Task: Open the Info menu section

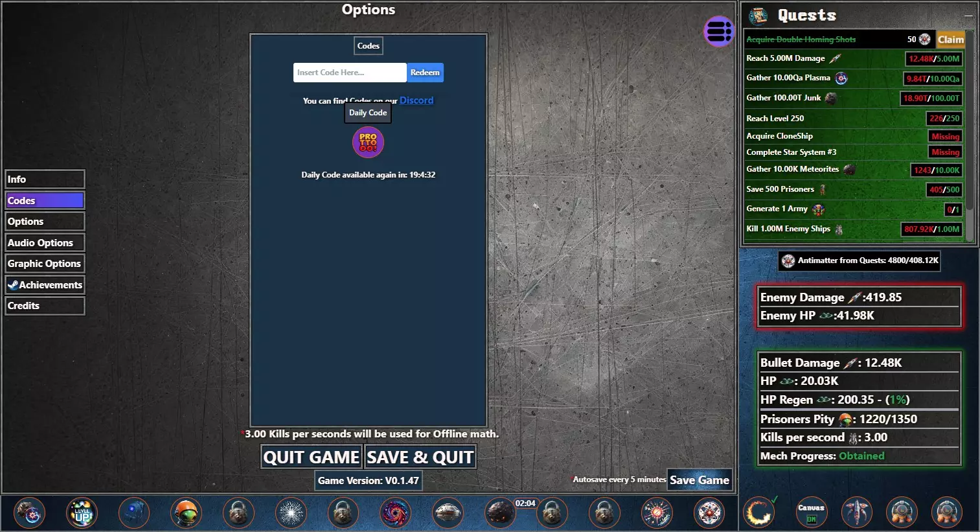Action: point(45,179)
